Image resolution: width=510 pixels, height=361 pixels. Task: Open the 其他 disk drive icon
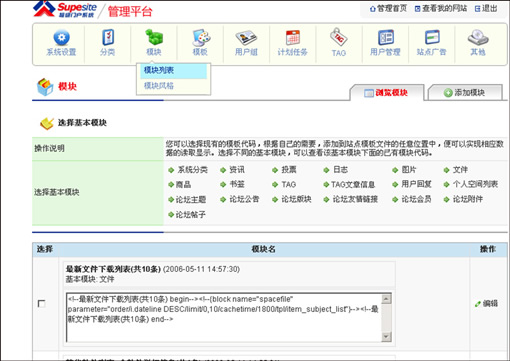tap(478, 37)
